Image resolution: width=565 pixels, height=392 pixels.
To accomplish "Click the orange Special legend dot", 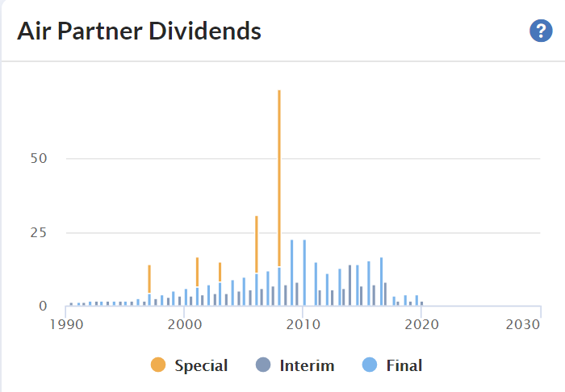I will (x=158, y=365).
